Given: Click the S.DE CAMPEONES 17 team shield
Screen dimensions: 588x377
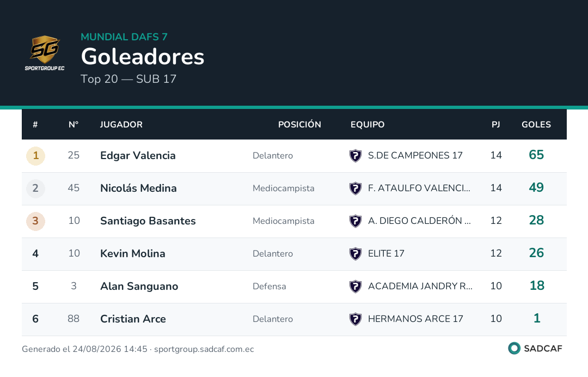Looking at the screenshot, I should pos(355,155).
